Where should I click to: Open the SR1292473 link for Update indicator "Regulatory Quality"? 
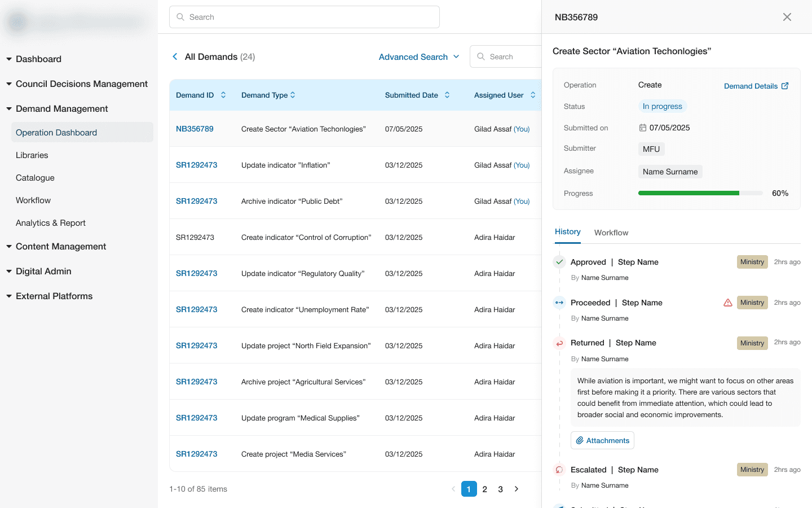pyautogui.click(x=196, y=273)
